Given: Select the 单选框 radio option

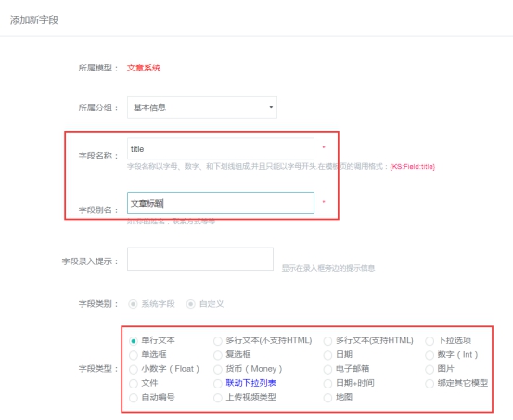Looking at the screenshot, I should click(x=134, y=355).
